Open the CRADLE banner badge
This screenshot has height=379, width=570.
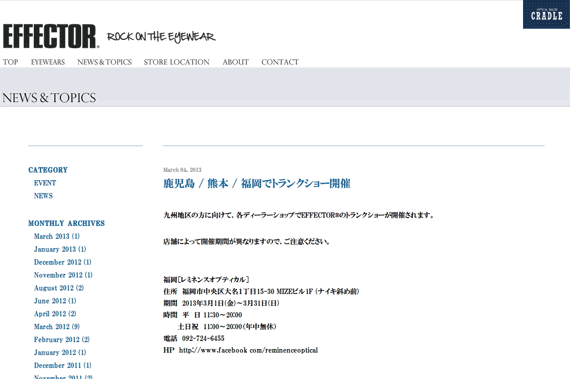tap(546, 15)
